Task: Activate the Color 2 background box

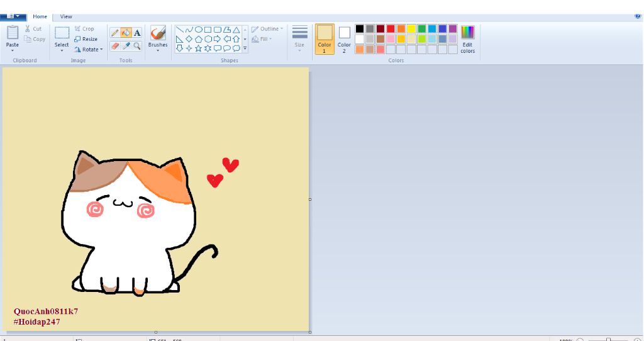Action: tap(344, 39)
